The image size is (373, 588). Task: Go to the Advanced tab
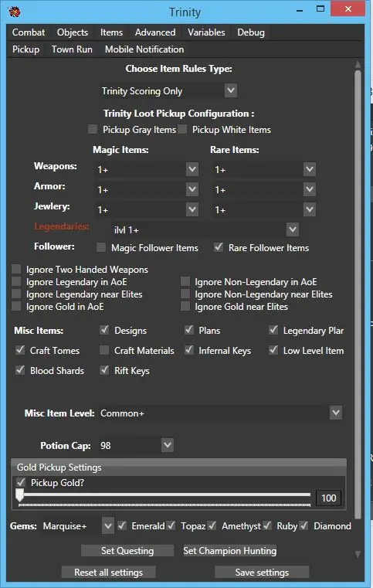pyautogui.click(x=155, y=32)
